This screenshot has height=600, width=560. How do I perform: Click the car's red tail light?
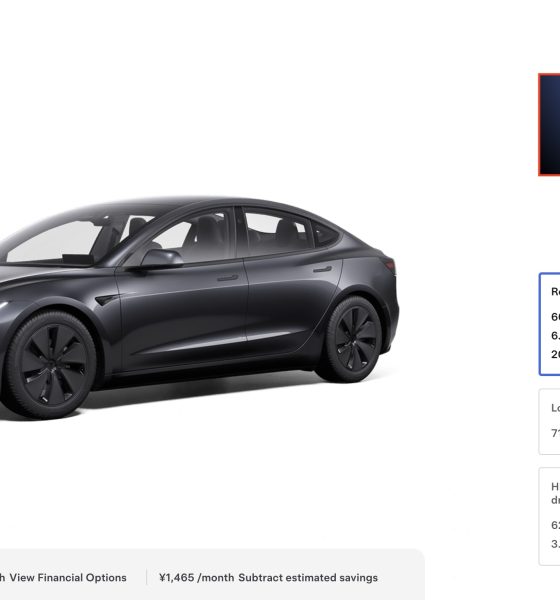pyautogui.click(x=390, y=264)
